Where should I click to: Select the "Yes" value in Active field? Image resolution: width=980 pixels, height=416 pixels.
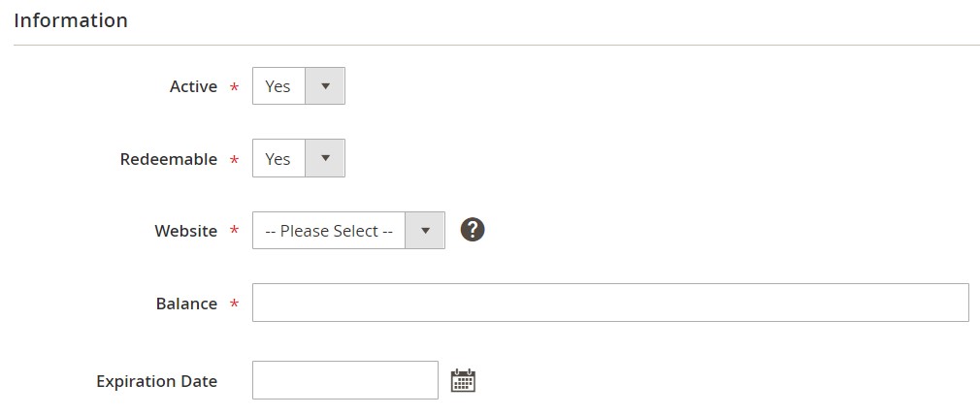click(x=278, y=86)
